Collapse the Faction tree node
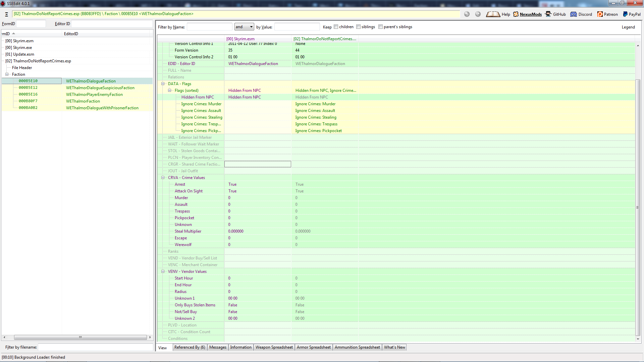644x362 pixels. (x=7, y=74)
